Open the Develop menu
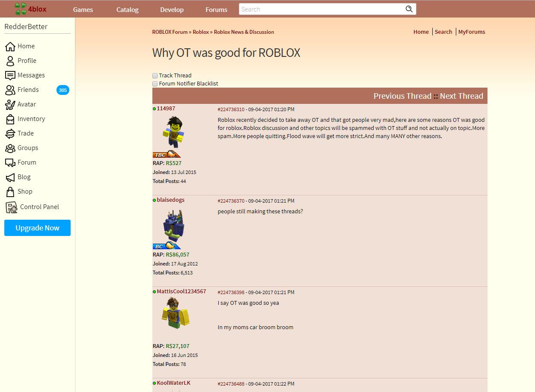 click(x=172, y=9)
